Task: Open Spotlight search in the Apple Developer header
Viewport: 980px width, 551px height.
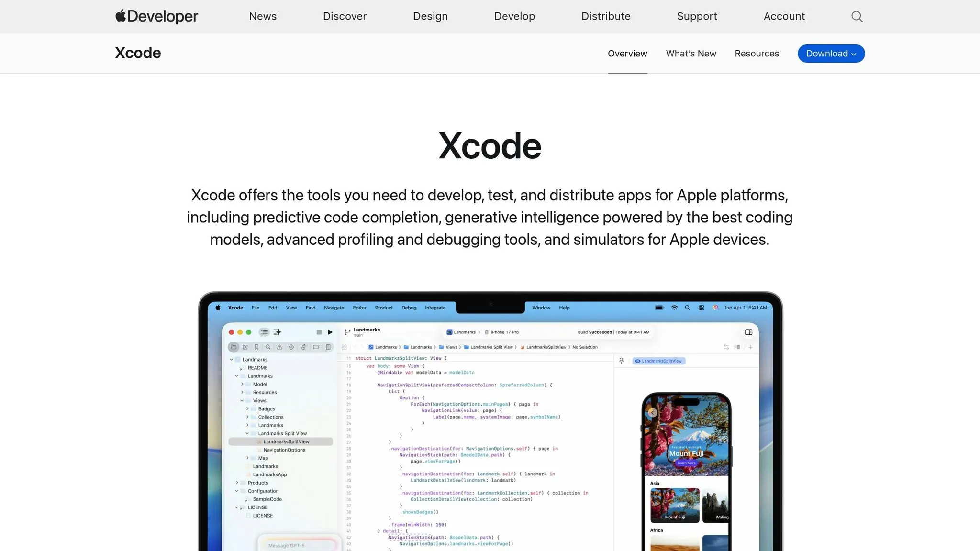Action: [x=857, y=16]
